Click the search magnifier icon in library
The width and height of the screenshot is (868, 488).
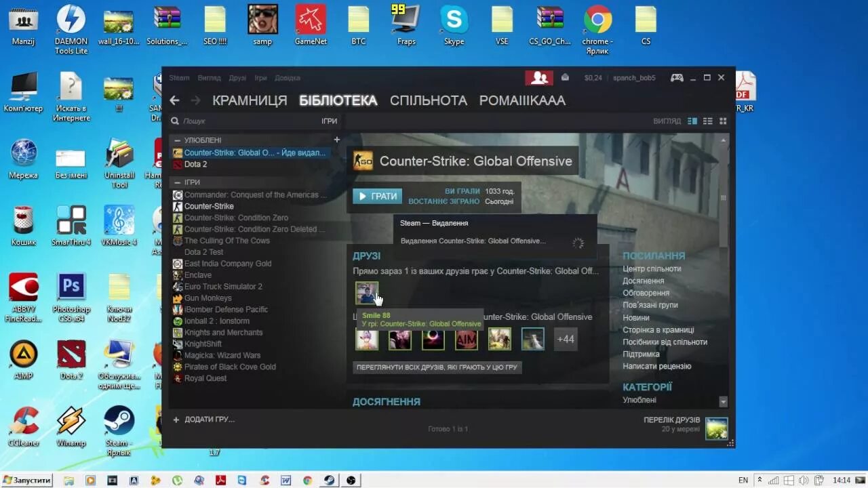(x=175, y=121)
